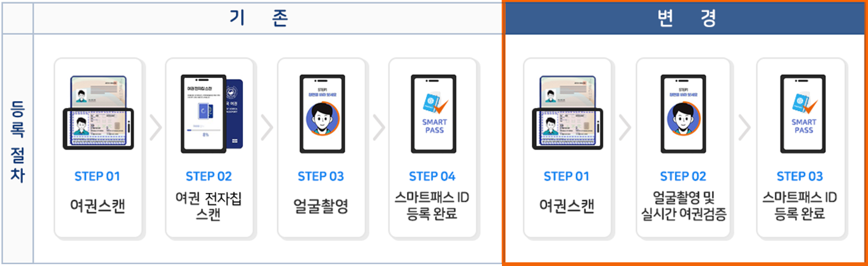The width and height of the screenshot is (868, 266).
Task: Click the 얼굴촬영 및 실시간 여권검증 label
Action: coord(683,206)
